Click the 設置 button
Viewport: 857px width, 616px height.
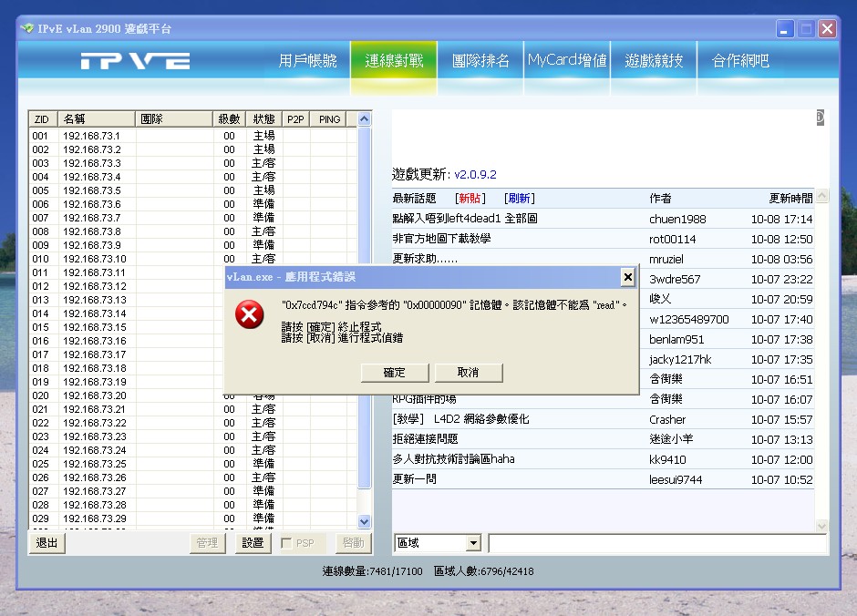[253, 543]
